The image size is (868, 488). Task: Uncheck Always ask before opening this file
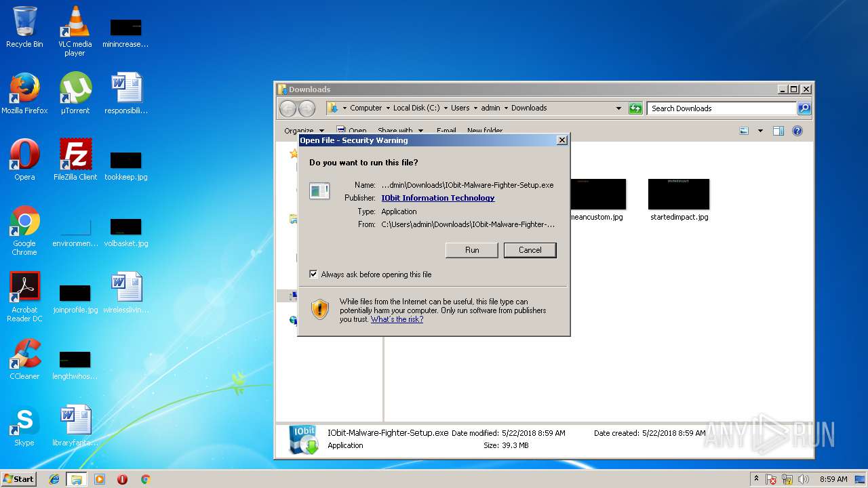(313, 274)
